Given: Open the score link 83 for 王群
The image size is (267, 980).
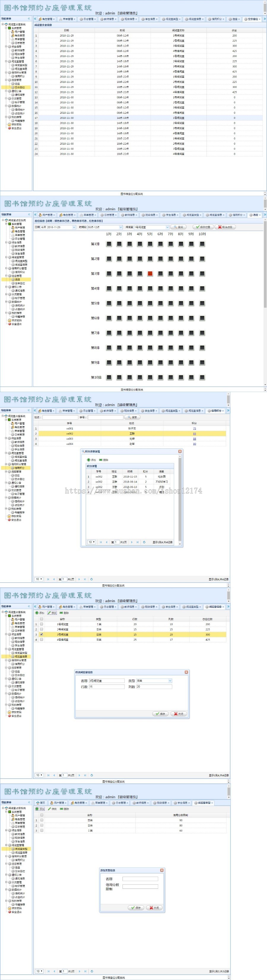Looking at the screenshot, I should tap(194, 434).
